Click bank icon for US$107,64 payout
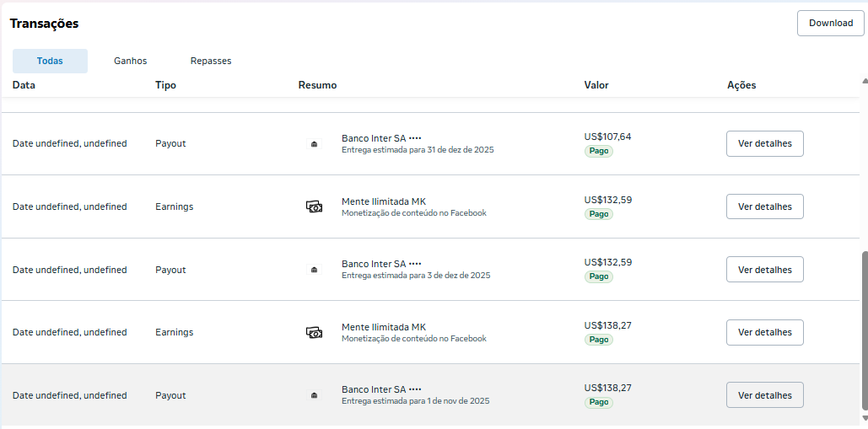 (x=315, y=144)
